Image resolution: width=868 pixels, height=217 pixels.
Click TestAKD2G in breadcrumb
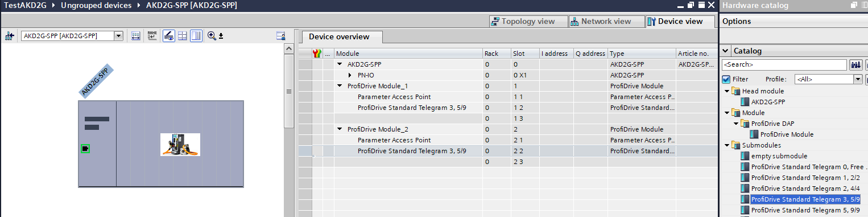coord(25,5)
